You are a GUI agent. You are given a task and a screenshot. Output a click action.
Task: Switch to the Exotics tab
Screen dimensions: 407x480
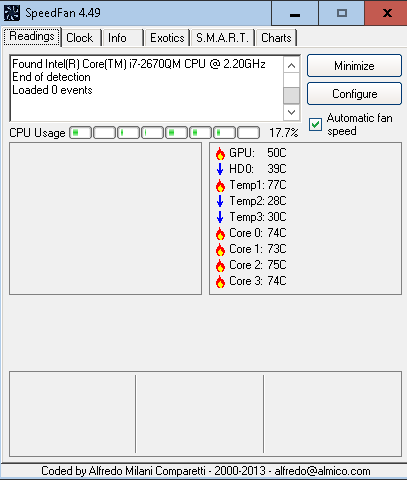(167, 38)
